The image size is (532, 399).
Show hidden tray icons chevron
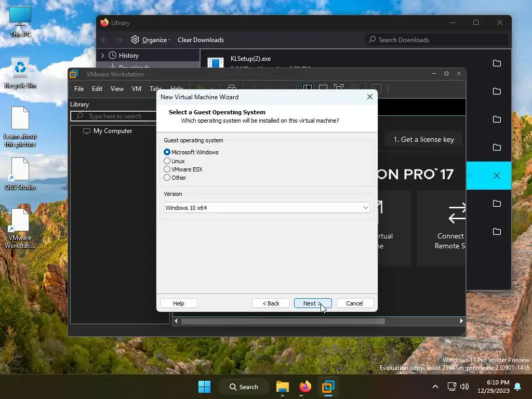pos(435,387)
